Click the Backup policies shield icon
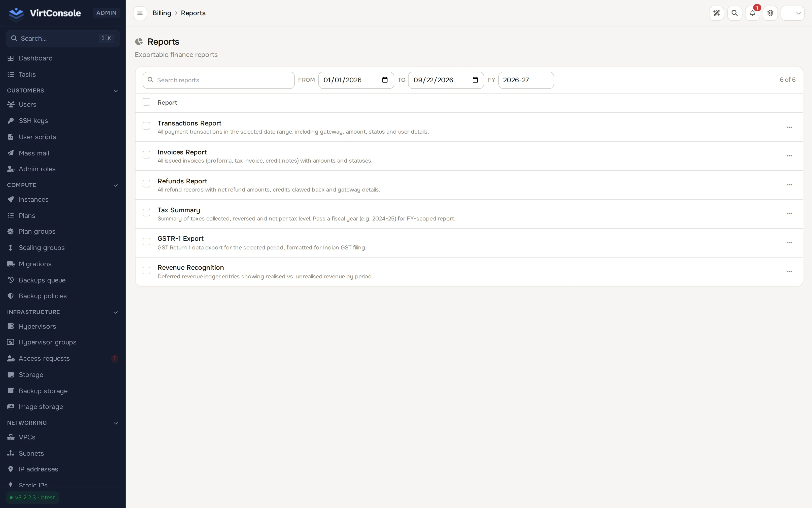 tap(11, 296)
